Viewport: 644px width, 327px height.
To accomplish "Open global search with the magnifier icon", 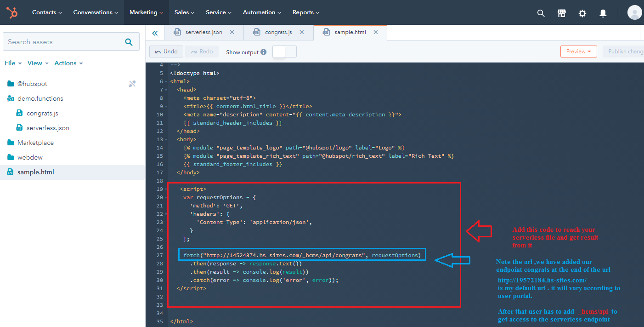I will click(541, 13).
